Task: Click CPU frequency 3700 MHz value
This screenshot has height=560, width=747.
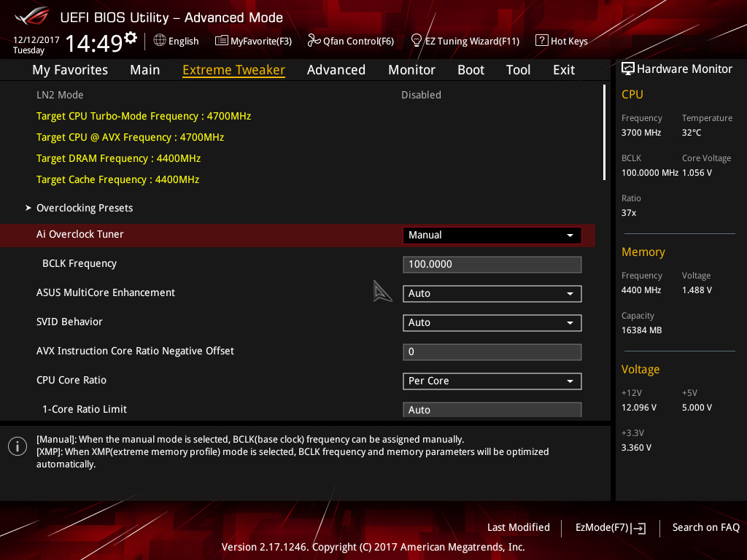Action: click(641, 133)
